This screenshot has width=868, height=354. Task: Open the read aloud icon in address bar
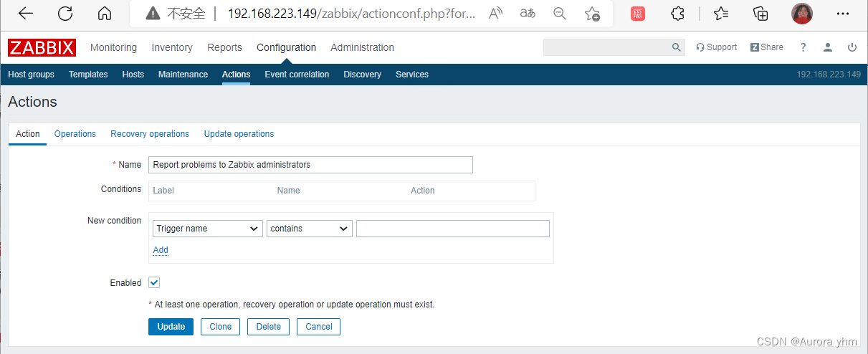coord(495,14)
